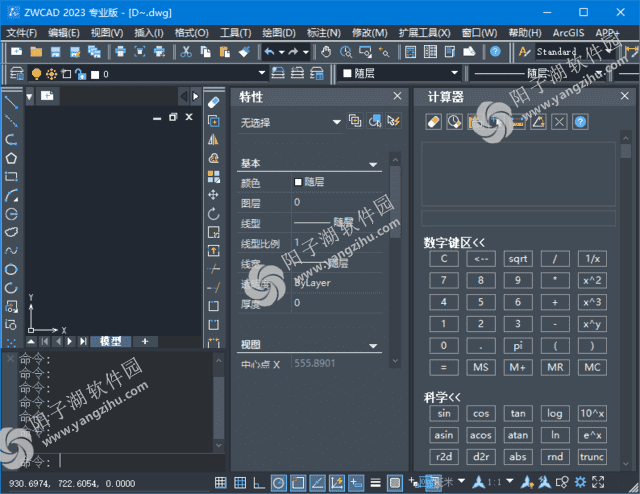Open the Layer Properties Manager icon

pos(17,74)
